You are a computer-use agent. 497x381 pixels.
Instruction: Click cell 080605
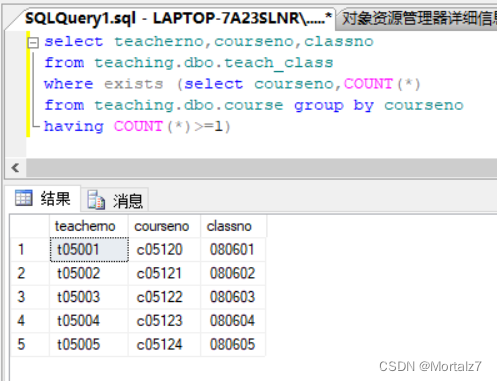point(233,344)
